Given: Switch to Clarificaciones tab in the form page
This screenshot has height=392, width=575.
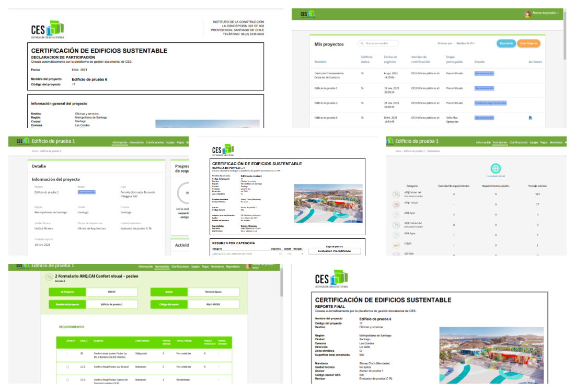Looking at the screenshot, I should pyautogui.click(x=179, y=267).
